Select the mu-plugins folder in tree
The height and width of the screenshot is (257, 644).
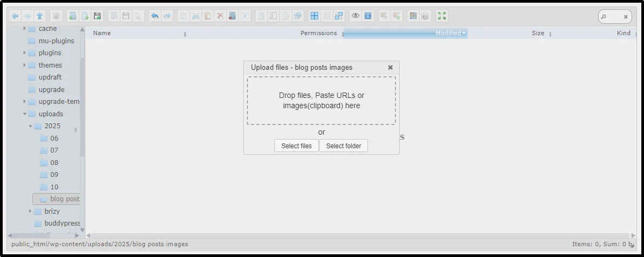pyautogui.click(x=51, y=41)
